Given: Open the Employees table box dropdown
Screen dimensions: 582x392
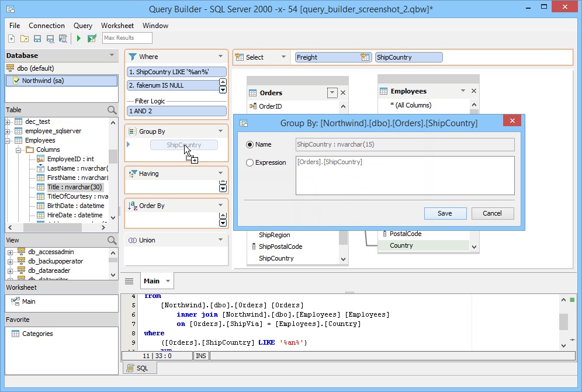Looking at the screenshot, I should (463, 91).
